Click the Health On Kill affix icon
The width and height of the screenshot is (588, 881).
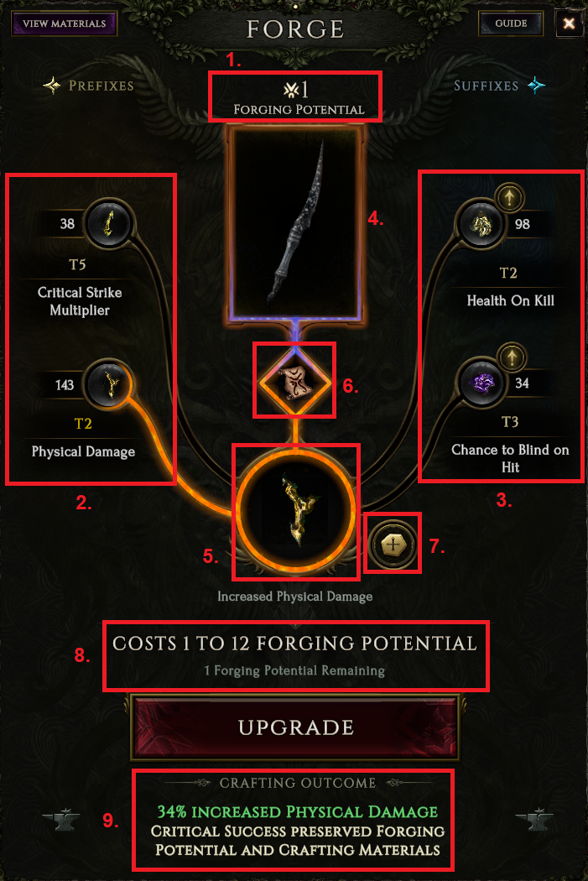point(480,224)
